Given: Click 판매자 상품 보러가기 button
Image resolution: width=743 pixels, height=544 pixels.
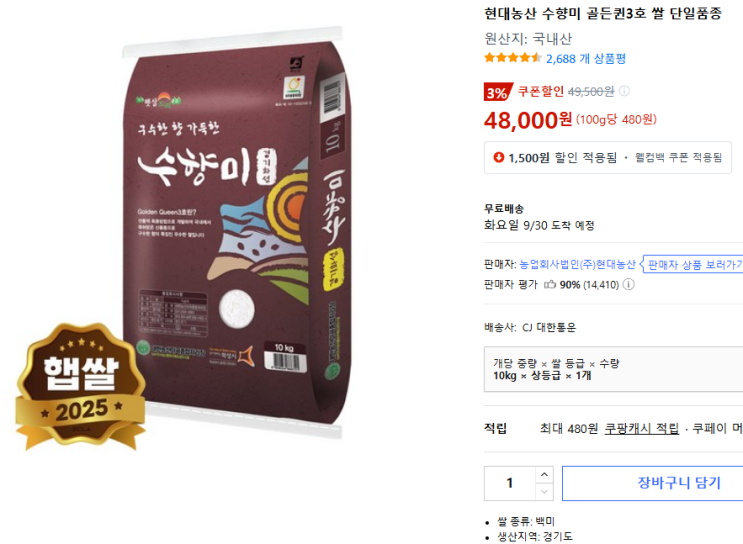Looking at the screenshot, I should [692, 264].
